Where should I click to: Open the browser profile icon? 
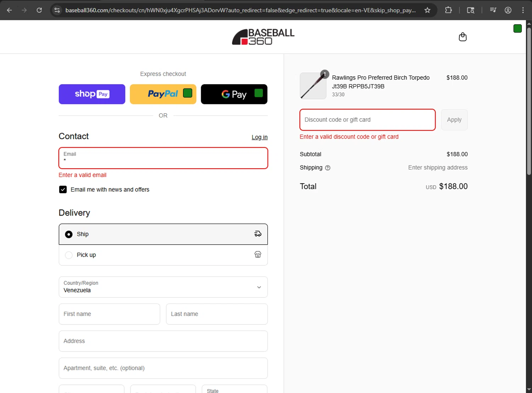(508, 10)
